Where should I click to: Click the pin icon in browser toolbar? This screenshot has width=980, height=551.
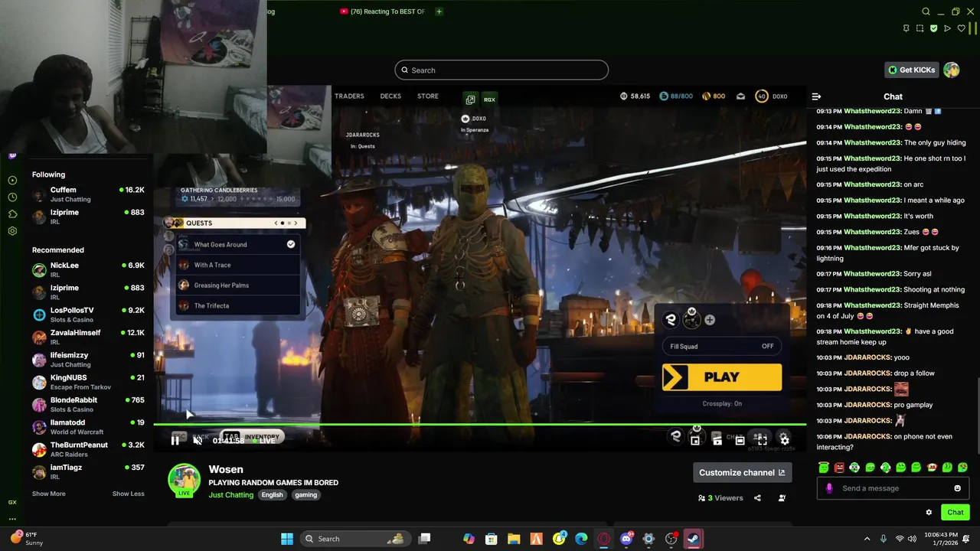[906, 28]
